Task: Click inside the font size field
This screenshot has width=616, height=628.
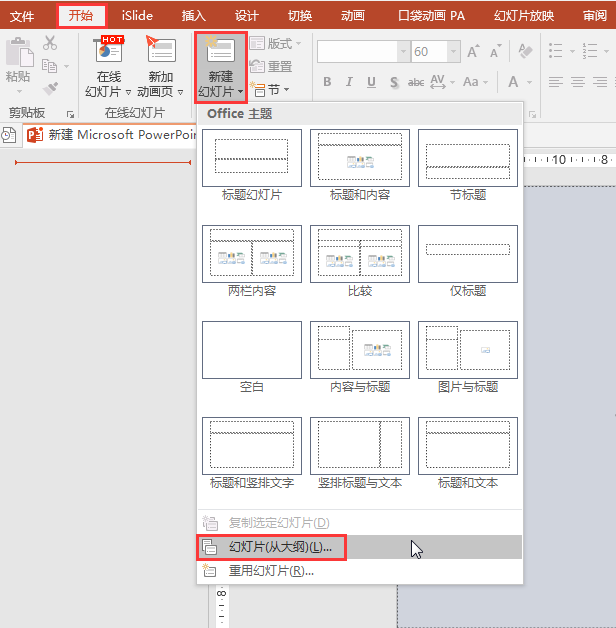Action: 429,52
